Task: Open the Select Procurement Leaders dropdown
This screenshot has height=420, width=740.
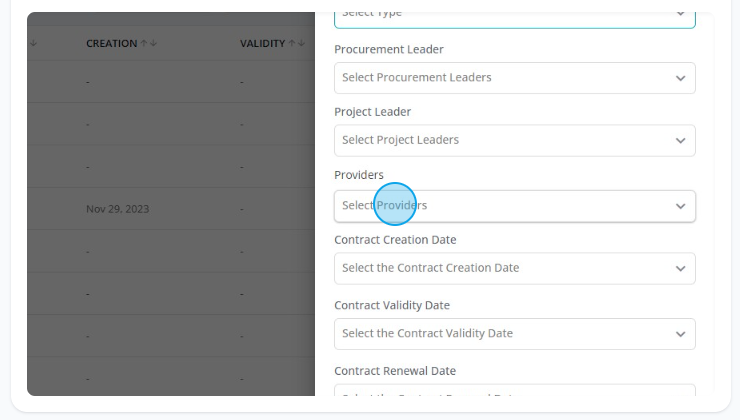Action: (x=514, y=78)
